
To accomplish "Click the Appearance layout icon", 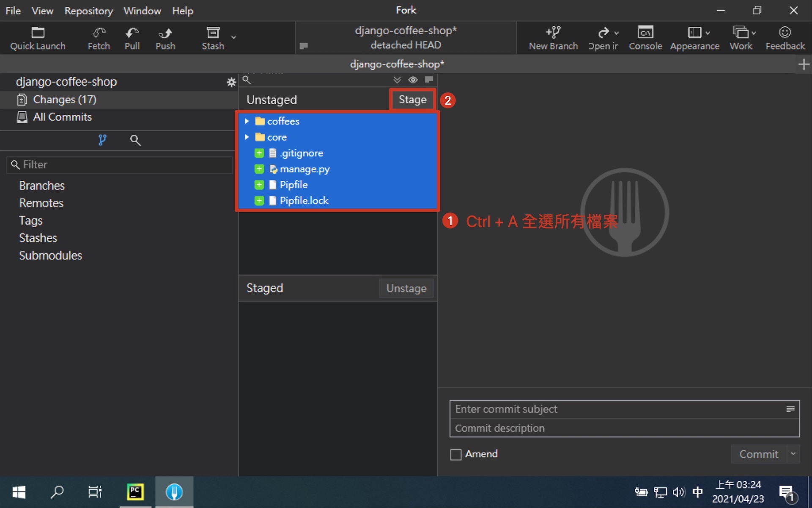I will (694, 33).
